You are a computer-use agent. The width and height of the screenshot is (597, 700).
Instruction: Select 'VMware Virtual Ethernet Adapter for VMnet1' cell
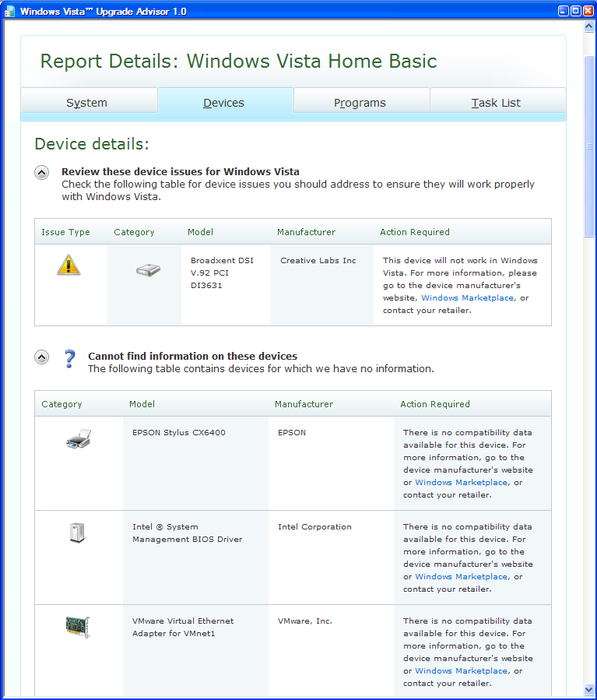coord(182,628)
